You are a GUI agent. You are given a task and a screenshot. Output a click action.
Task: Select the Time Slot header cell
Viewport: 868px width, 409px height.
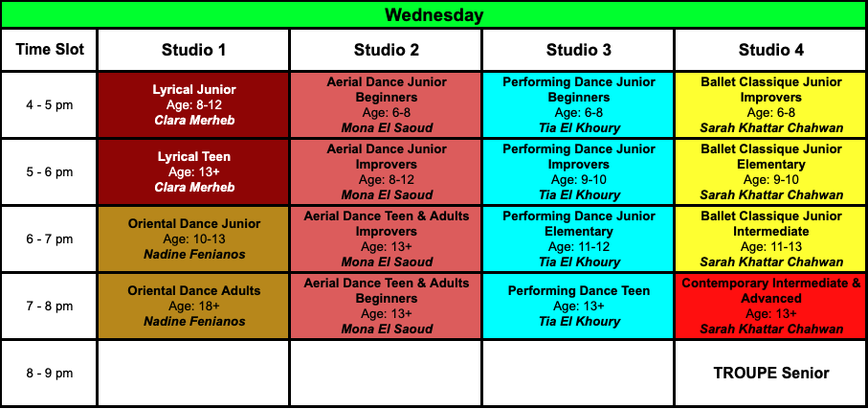(49, 50)
